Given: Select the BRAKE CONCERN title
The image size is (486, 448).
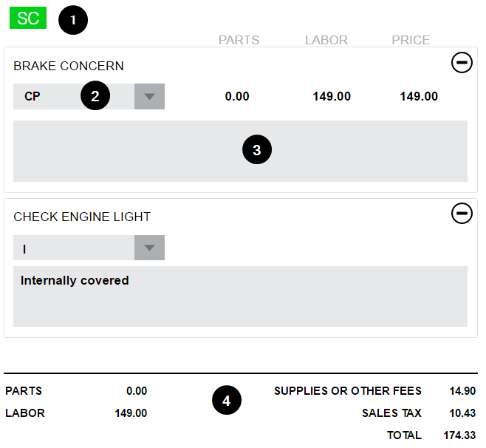Looking at the screenshot, I should tap(69, 66).
